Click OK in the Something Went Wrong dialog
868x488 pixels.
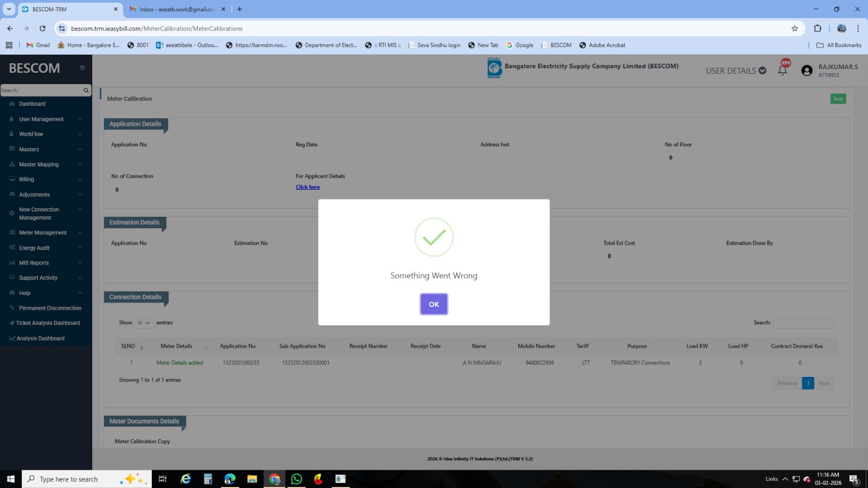click(x=434, y=304)
